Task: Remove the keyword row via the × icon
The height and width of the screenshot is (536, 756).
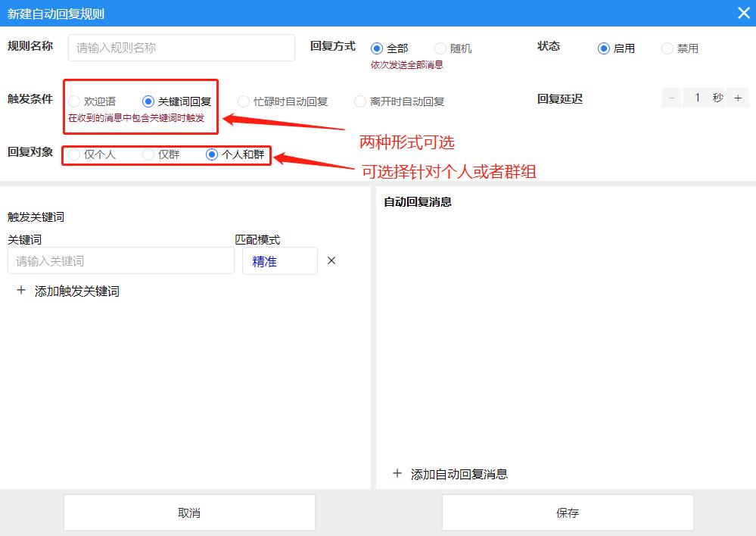Action: click(331, 260)
